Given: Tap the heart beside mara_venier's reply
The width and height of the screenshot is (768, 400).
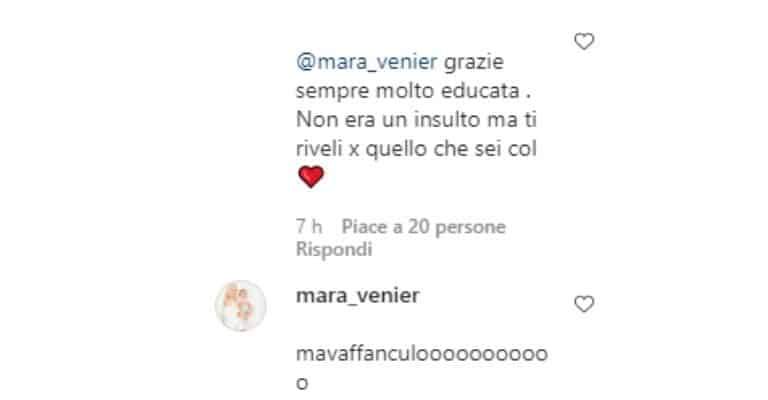Looking at the screenshot, I should tap(584, 305).
